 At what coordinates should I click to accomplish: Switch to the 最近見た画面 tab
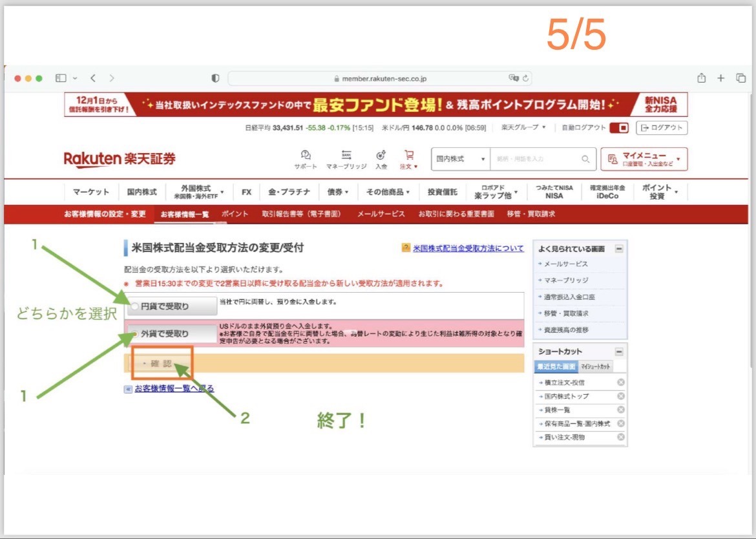pyautogui.click(x=556, y=366)
